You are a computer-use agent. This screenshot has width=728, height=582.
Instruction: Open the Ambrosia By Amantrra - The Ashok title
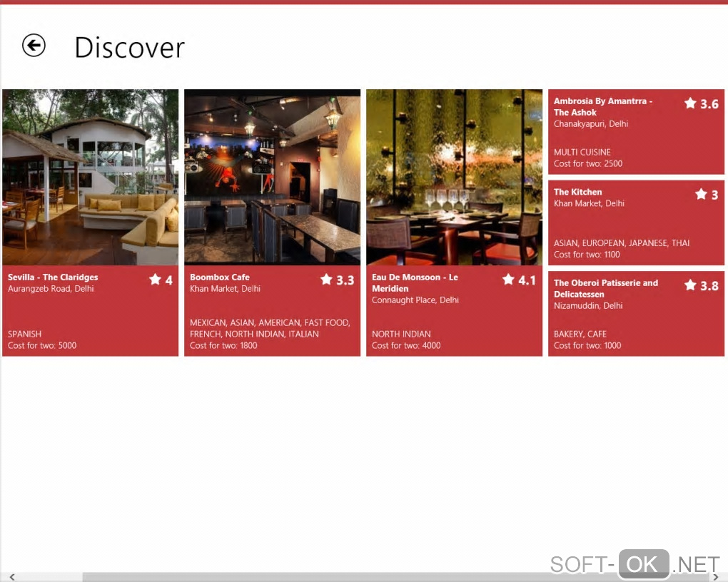[x=603, y=106]
